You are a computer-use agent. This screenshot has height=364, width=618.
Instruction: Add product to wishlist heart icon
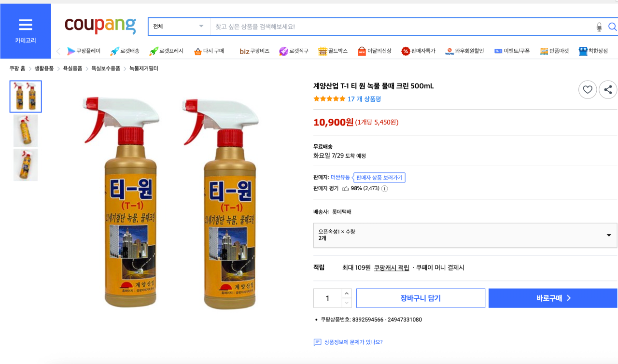pos(588,89)
